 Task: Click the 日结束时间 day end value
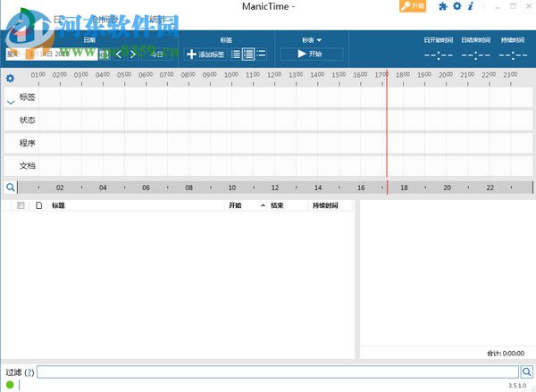pyautogui.click(x=475, y=54)
